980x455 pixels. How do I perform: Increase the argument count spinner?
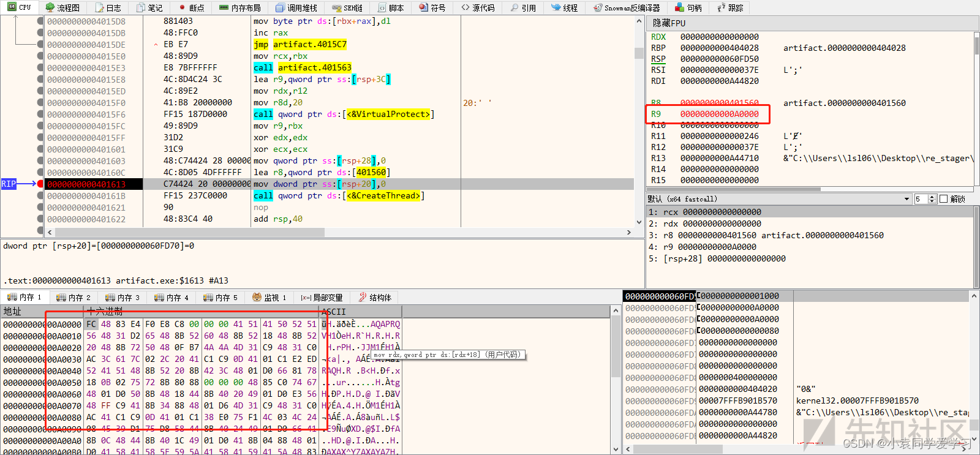tap(932, 197)
